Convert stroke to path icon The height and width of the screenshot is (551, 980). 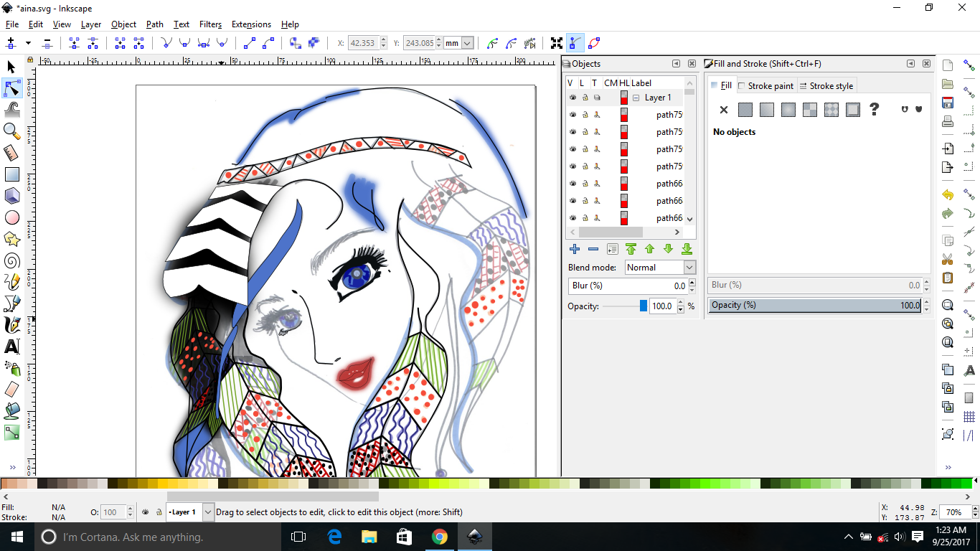pos(314,43)
